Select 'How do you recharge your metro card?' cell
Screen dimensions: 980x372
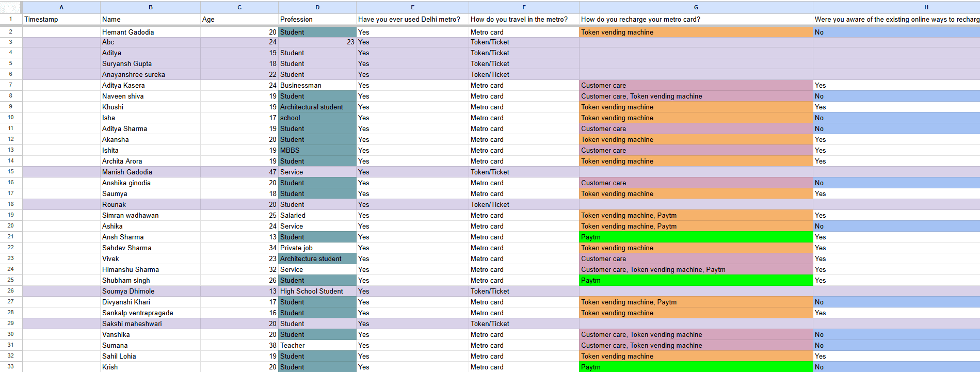pos(696,19)
